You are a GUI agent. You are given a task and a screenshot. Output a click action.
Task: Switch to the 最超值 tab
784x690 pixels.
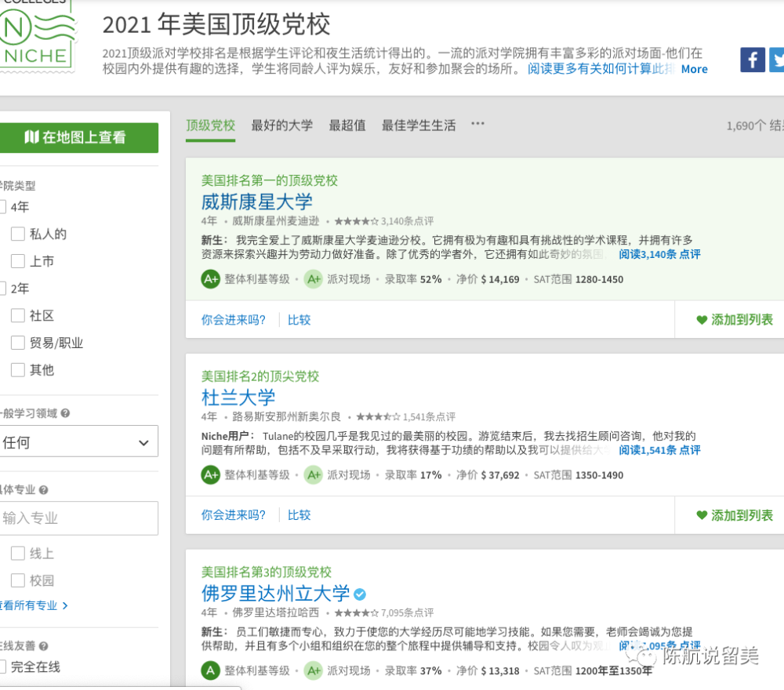coord(347,125)
